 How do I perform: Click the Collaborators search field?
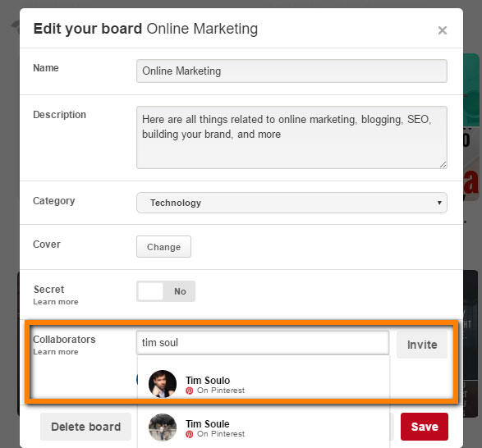coord(263,343)
